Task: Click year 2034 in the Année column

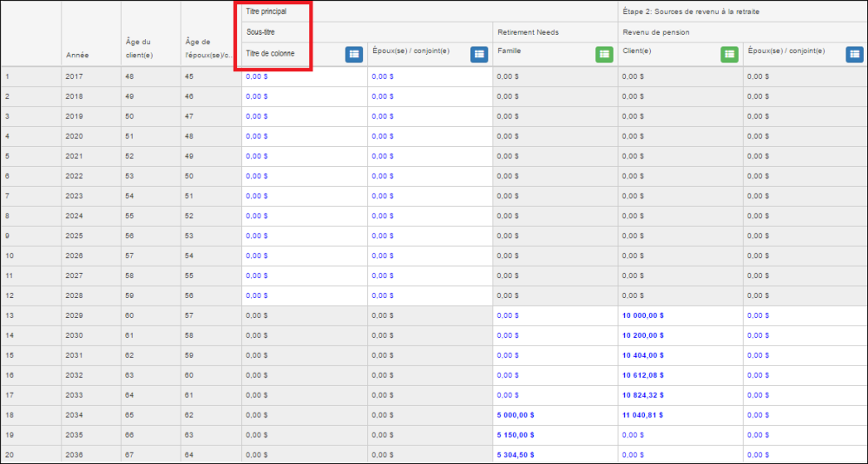Action: [73, 415]
